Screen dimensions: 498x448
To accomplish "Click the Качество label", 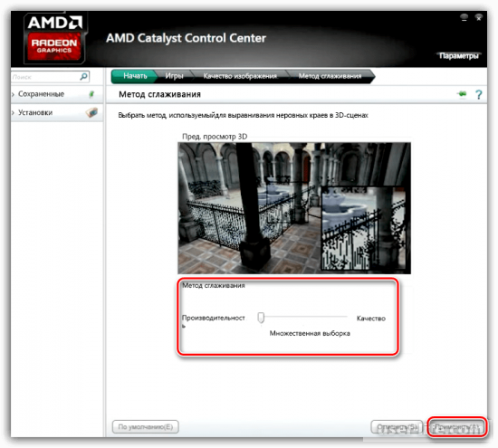I will tap(371, 319).
